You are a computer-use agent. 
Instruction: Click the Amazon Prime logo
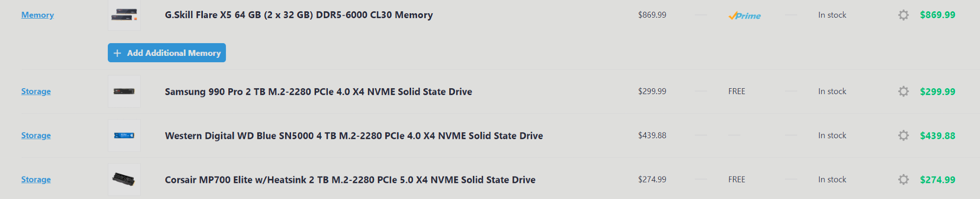pyautogui.click(x=744, y=16)
